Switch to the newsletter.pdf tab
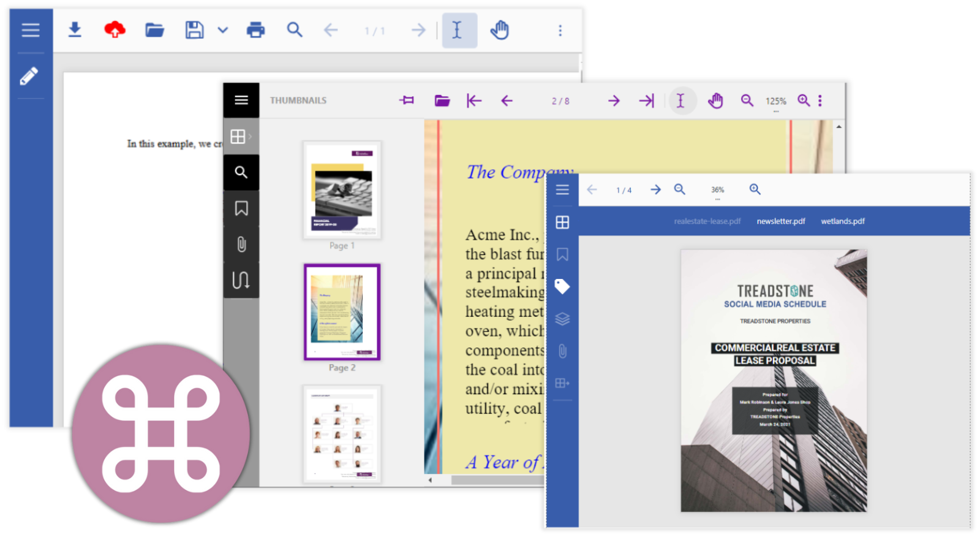Image resolution: width=980 pixels, height=537 pixels. [780, 221]
